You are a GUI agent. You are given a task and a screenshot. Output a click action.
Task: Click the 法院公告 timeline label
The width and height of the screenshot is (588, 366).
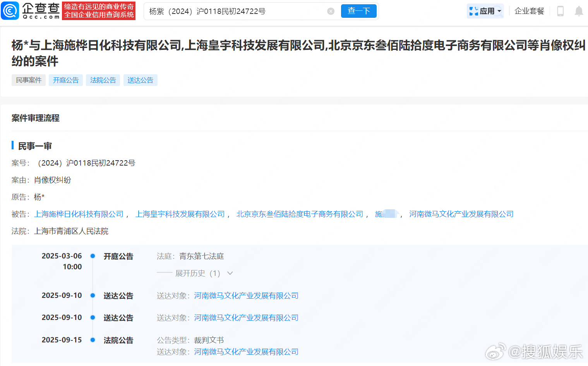(x=118, y=340)
